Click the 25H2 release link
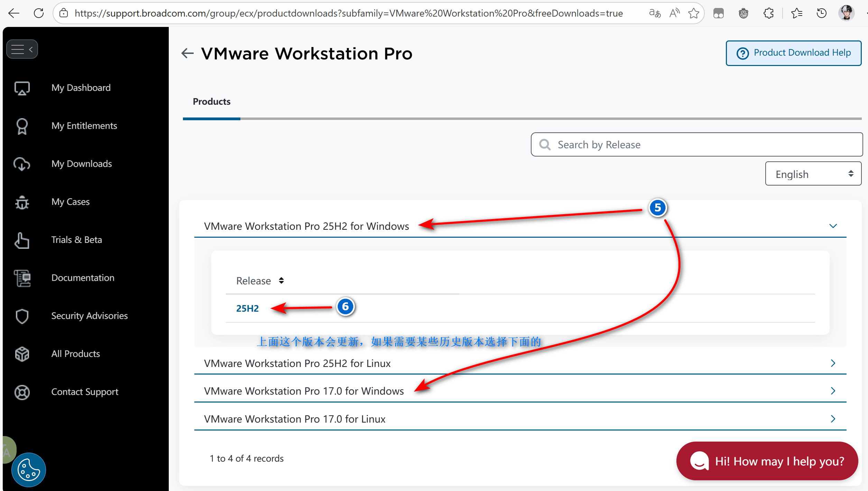The height and width of the screenshot is (491, 868). click(x=247, y=308)
